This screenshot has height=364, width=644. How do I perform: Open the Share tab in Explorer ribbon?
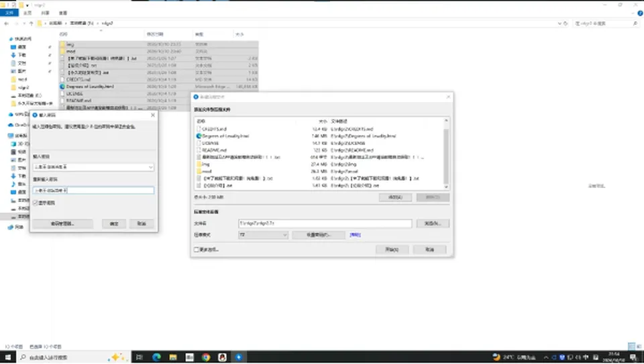(x=45, y=13)
